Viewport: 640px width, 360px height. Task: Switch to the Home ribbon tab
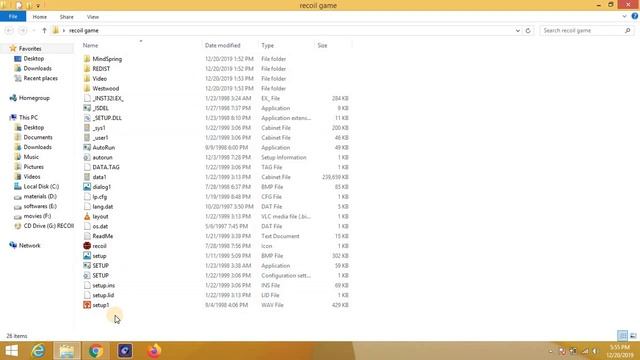coord(40,17)
